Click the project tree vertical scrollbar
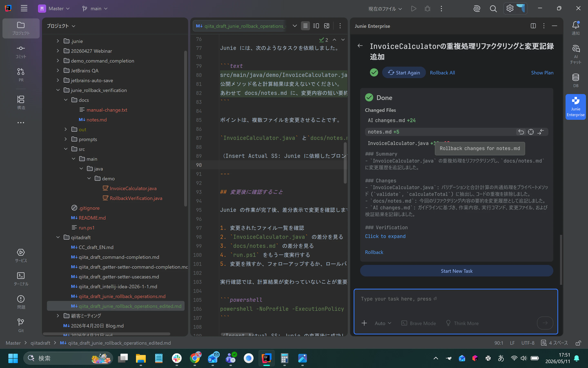Image resolution: width=588 pixels, height=368 pixels. (185, 129)
